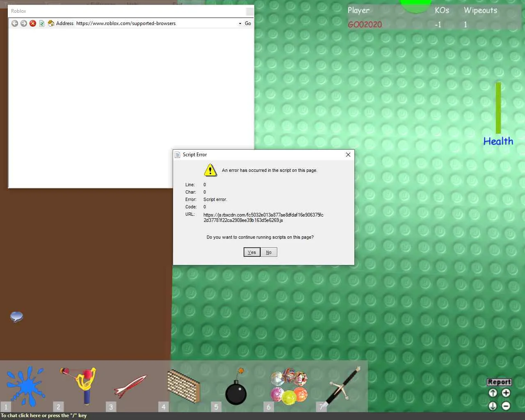Tilt camera down with the down arrow
Screen dimensions: 525x420
pos(493,406)
